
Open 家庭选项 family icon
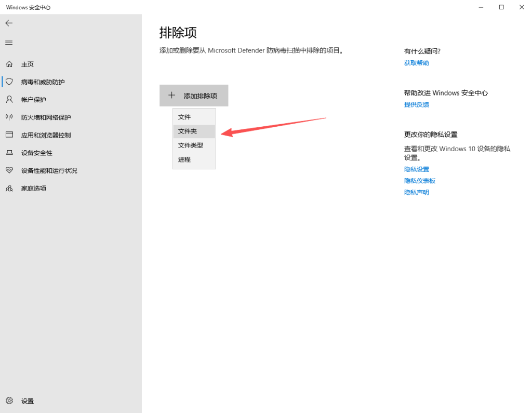[x=9, y=188]
